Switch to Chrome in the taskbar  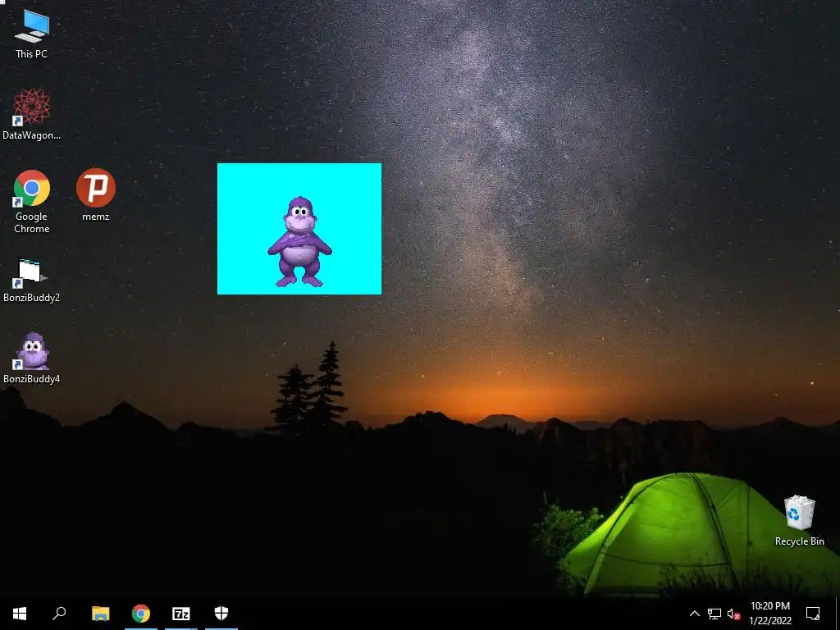pyautogui.click(x=141, y=614)
